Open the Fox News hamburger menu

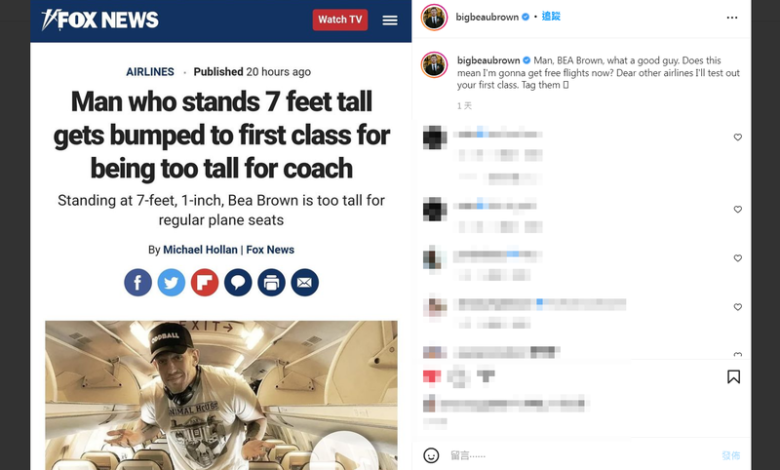tap(390, 20)
